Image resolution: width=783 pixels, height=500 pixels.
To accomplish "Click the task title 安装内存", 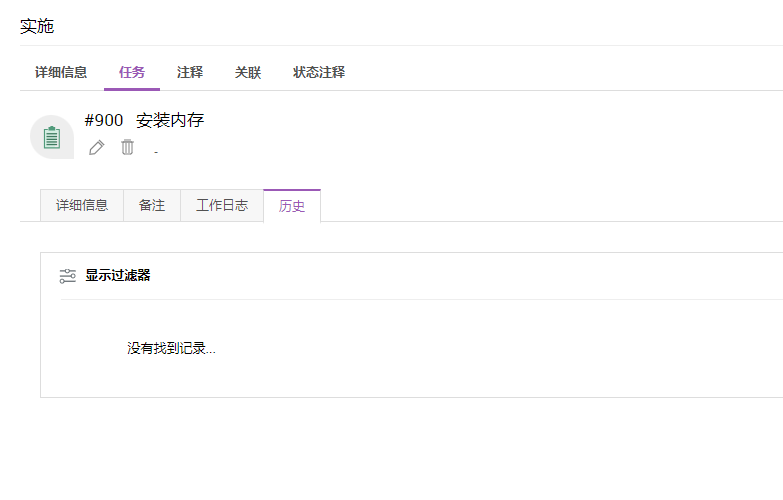I will point(170,121).
